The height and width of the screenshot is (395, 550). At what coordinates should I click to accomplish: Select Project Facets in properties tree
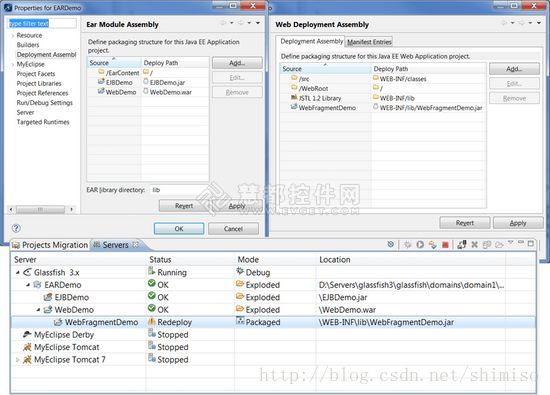tap(36, 74)
